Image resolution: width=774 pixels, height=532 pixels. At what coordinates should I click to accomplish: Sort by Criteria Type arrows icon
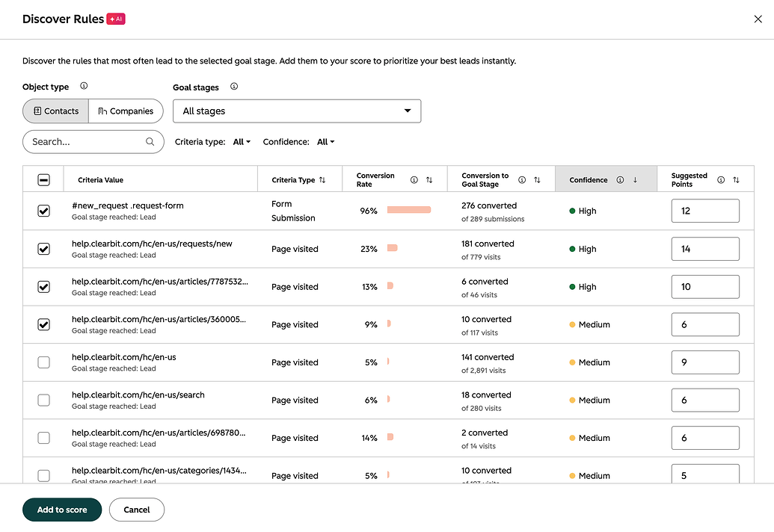(x=322, y=180)
